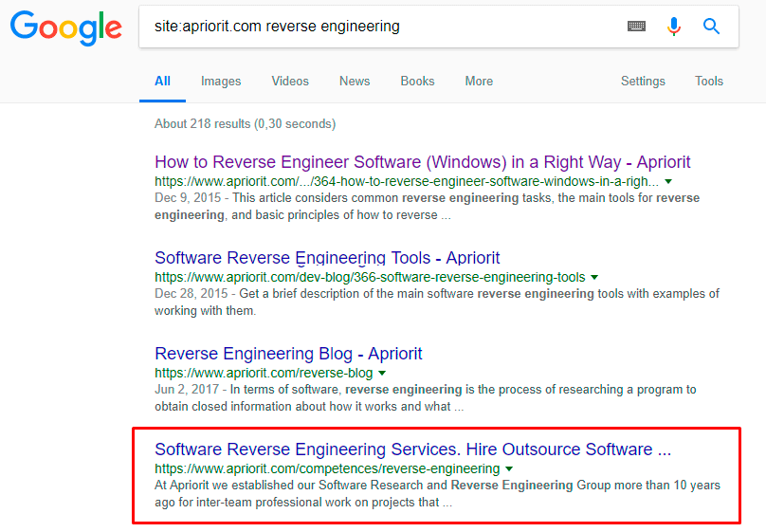
Task: Open the News tab
Action: click(x=355, y=82)
